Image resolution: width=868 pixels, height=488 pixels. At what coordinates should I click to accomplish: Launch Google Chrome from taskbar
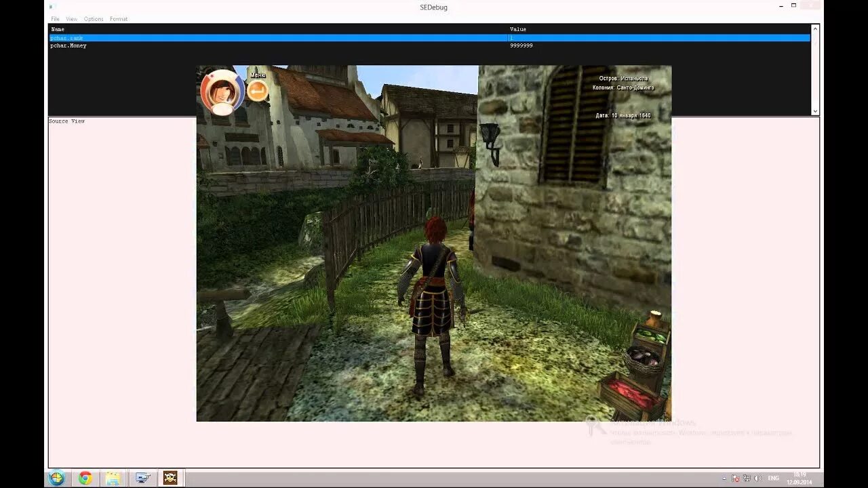point(85,478)
